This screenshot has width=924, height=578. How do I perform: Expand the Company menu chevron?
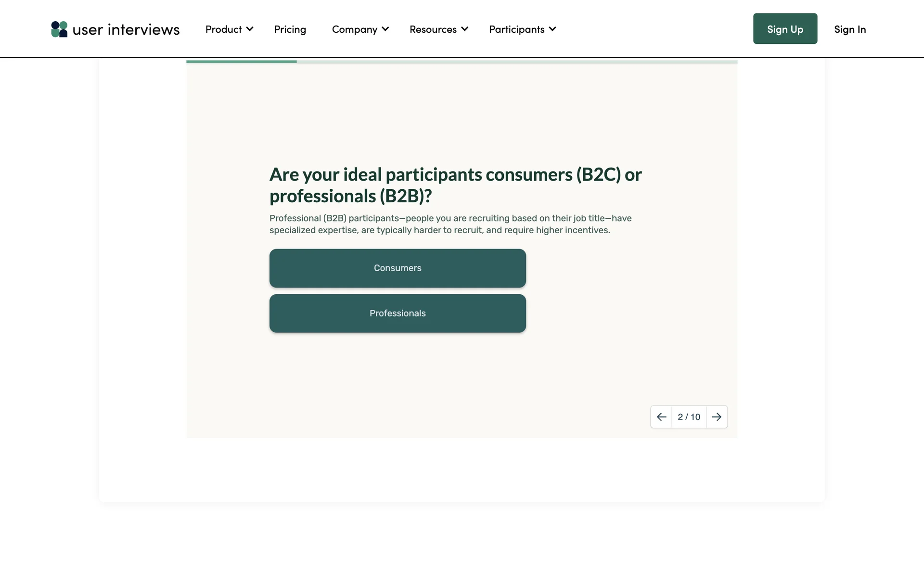385,29
